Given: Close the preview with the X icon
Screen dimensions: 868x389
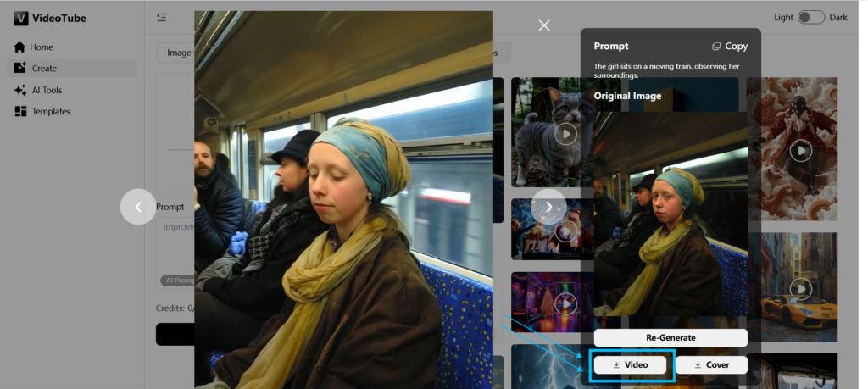Looking at the screenshot, I should [x=544, y=25].
